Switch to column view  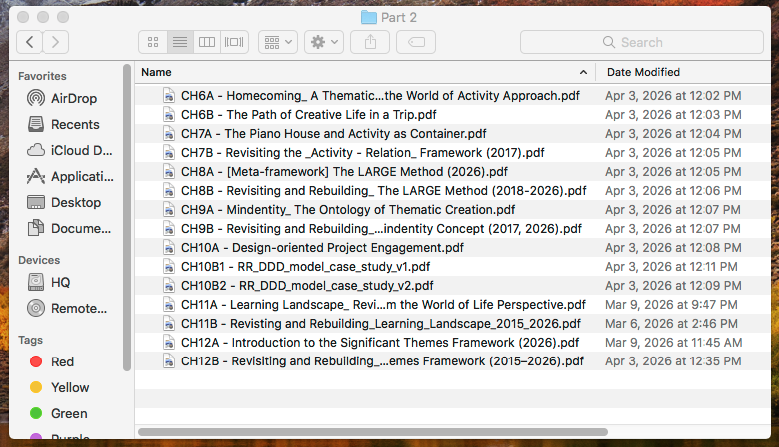click(x=207, y=42)
